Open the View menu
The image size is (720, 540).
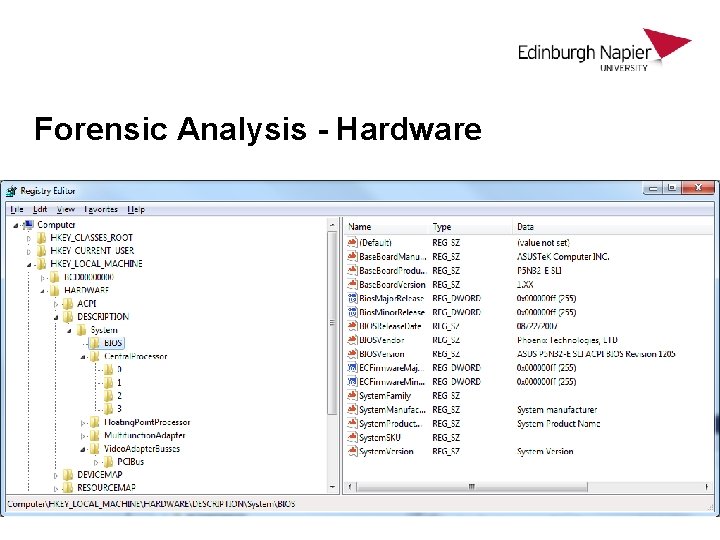66,209
